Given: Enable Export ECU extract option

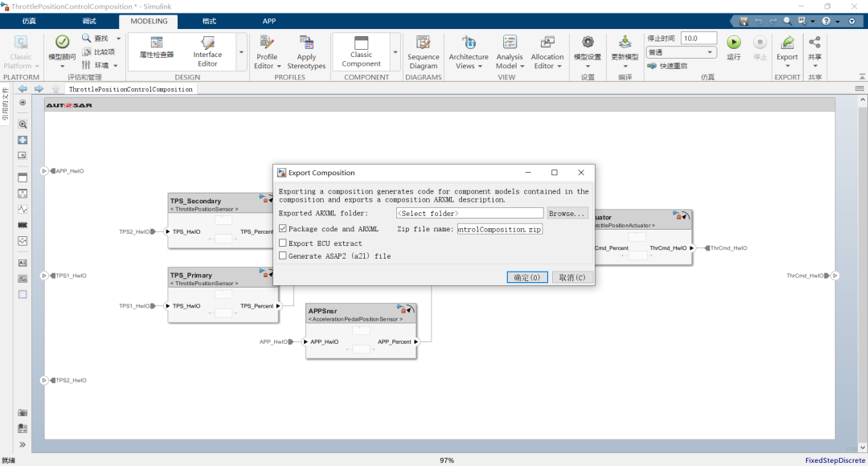Looking at the screenshot, I should 283,243.
